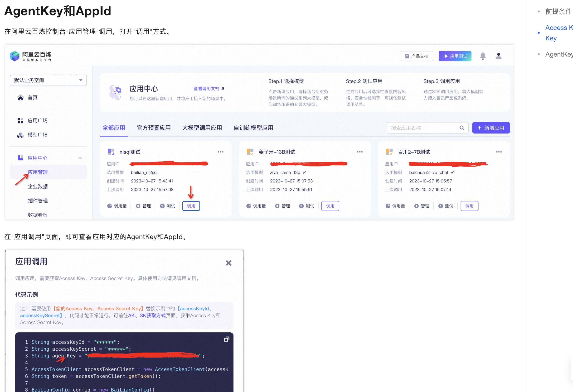The height and width of the screenshot is (392, 573).
Task: Click the copy code icon
Action: click(226, 339)
